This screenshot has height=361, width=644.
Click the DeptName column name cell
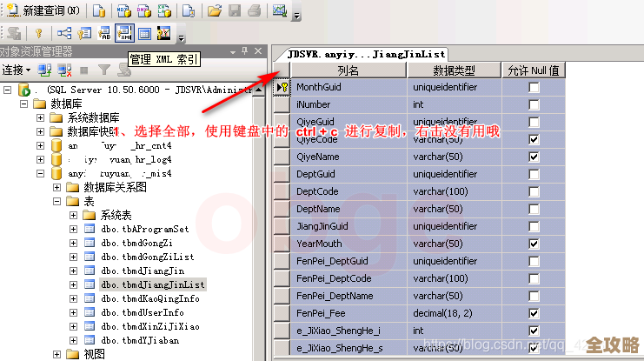pos(349,209)
